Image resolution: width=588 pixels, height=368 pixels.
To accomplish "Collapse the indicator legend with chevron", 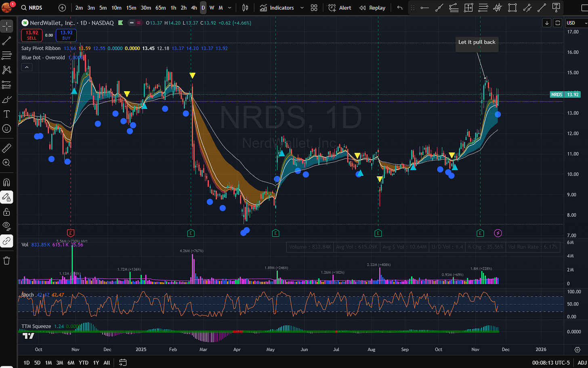I will click(x=26, y=67).
